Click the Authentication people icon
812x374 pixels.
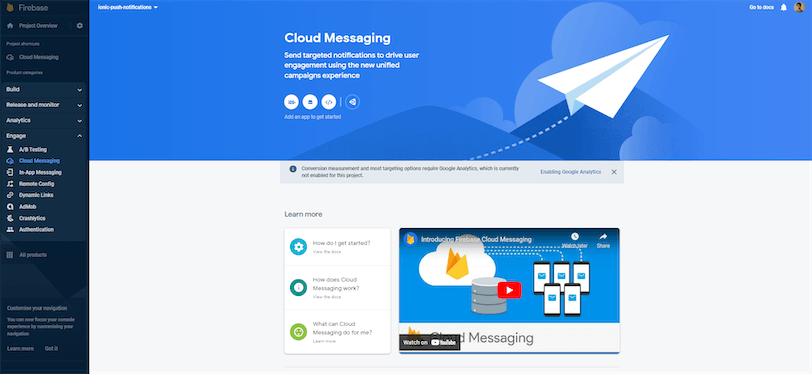[10, 229]
